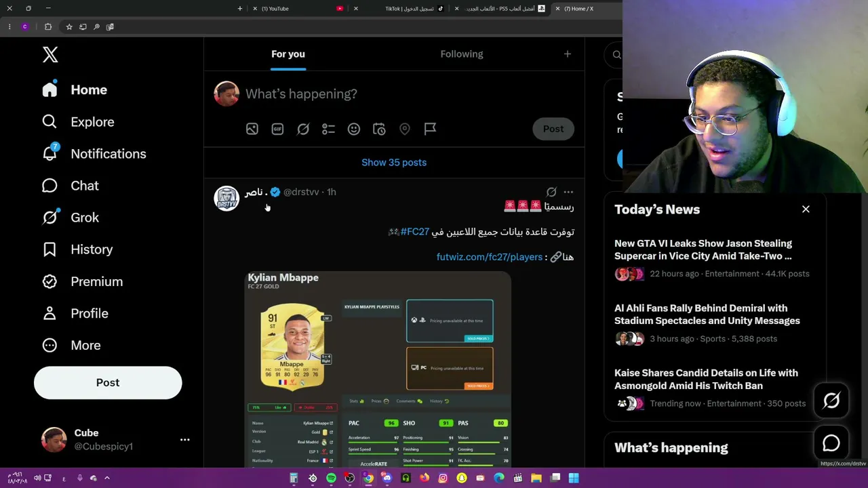Viewport: 868px width, 488px height.
Task: Click the taskbar volume speaker icon
Action: pyautogui.click(x=37, y=479)
